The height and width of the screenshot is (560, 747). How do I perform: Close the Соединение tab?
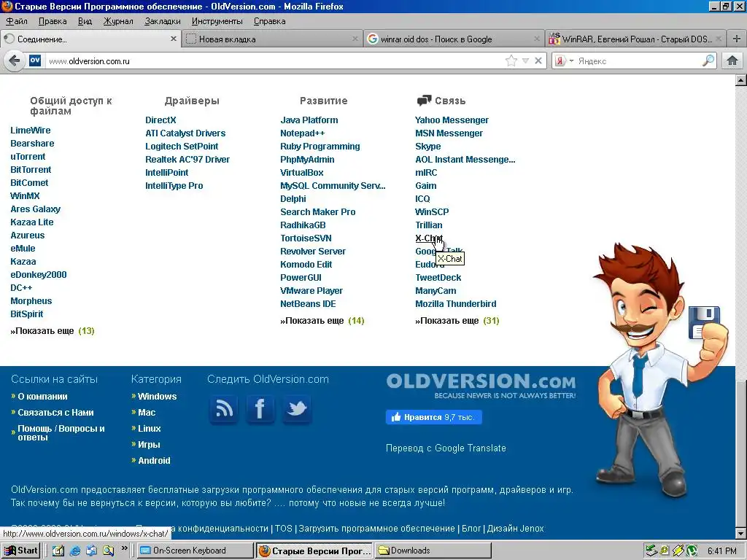[174, 39]
